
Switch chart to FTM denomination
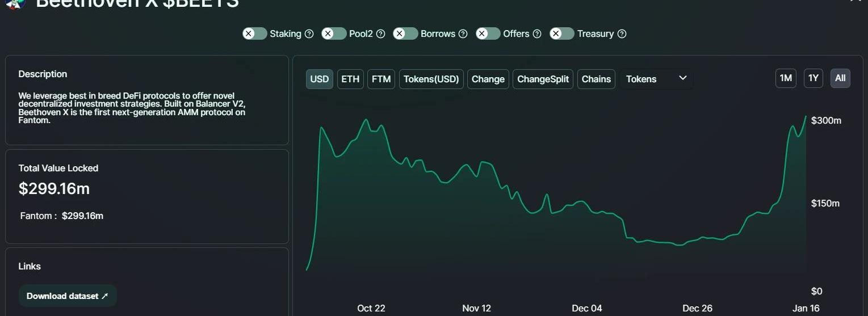pos(381,79)
